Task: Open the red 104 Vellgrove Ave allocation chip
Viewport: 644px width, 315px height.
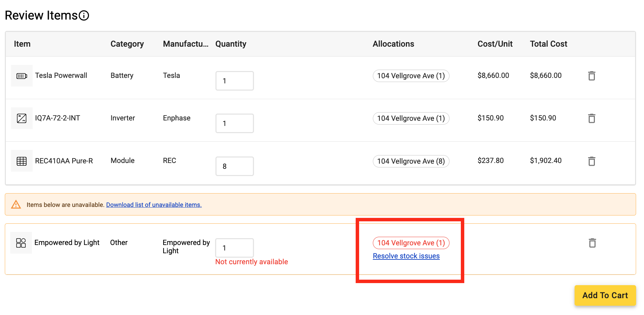Action: 411,243
